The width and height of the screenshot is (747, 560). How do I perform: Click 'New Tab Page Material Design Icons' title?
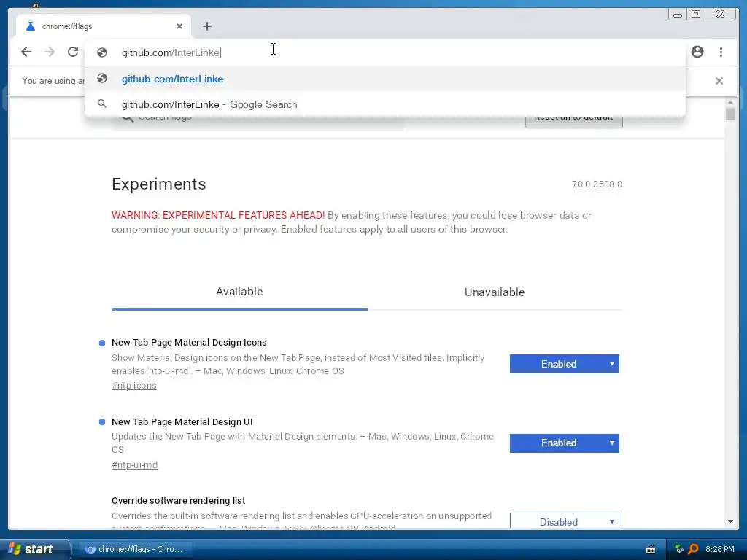189,343
